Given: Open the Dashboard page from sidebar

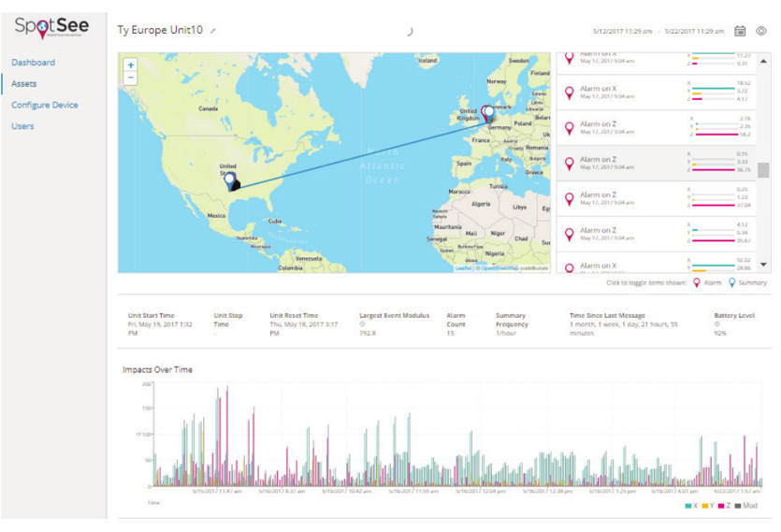Looking at the screenshot, I should coord(33,63).
